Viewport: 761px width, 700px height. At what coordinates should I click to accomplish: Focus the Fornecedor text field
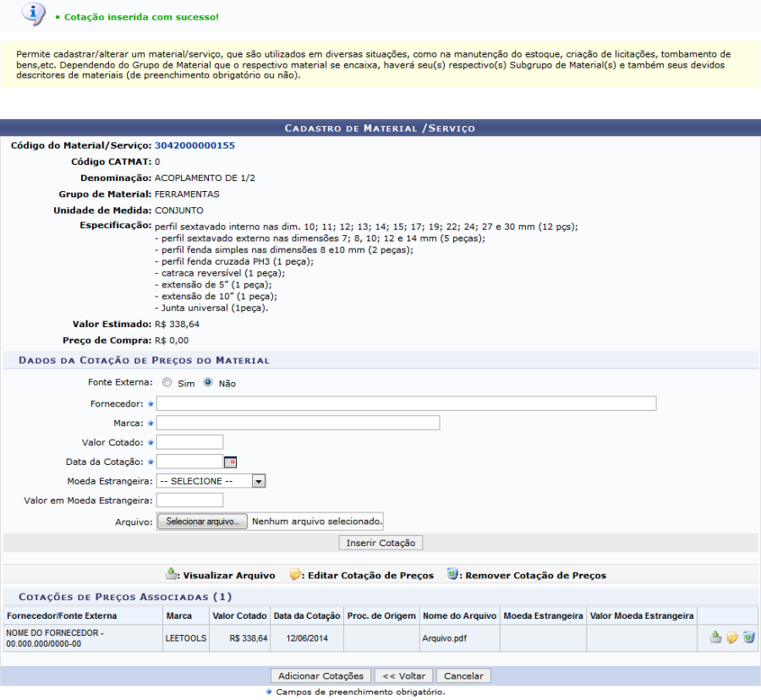[x=406, y=403]
